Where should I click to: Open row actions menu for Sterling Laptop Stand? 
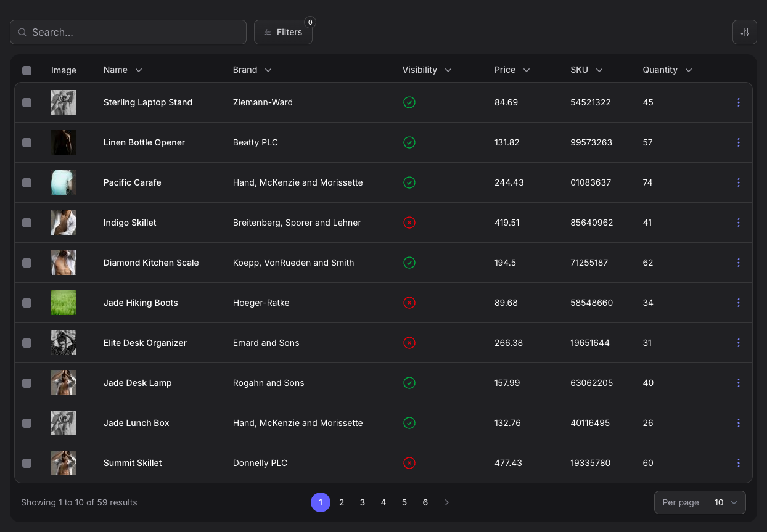click(739, 102)
